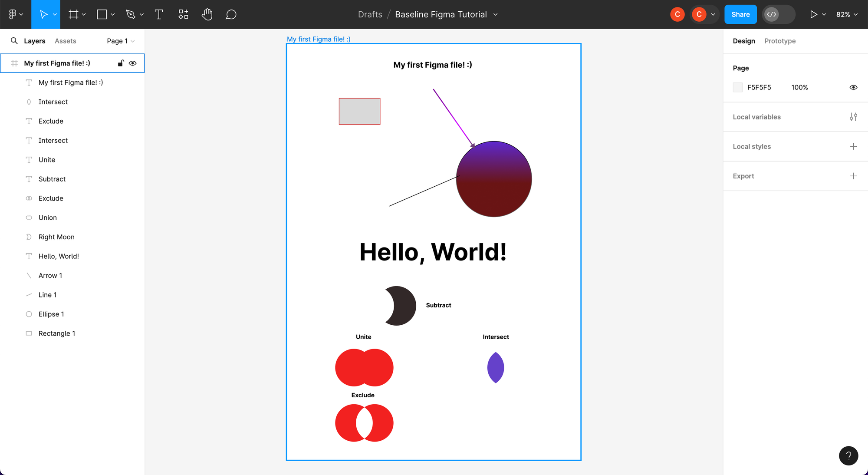The image size is (868, 475).
Task: Open the Resources components tool
Action: pos(183,14)
